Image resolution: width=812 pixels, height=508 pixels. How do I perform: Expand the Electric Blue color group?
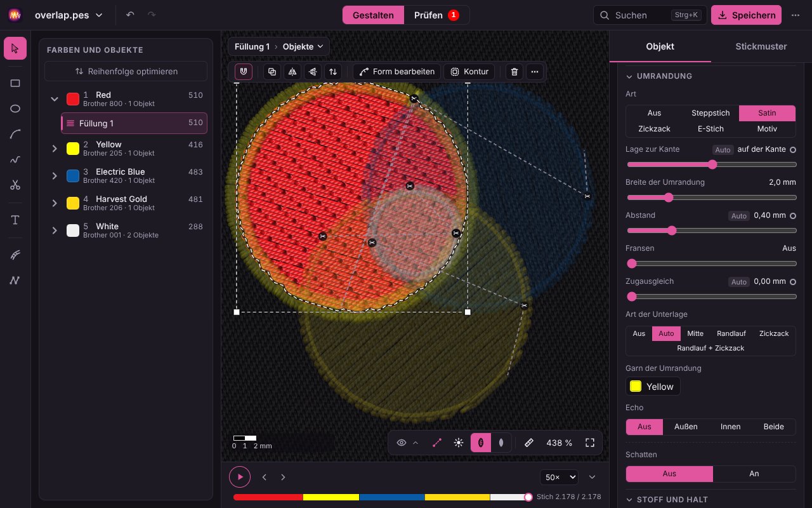click(55, 176)
